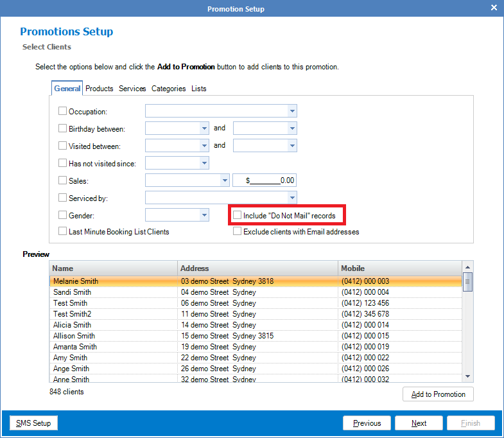Expand the Gender dropdown
Image resolution: width=504 pixels, height=438 pixels.
coord(204,215)
